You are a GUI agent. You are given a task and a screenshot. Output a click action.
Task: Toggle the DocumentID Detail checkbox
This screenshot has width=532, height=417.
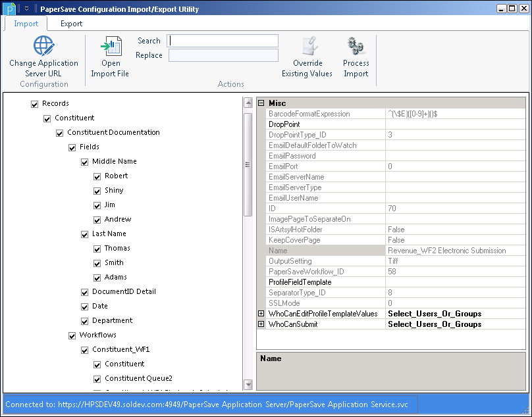click(84, 292)
